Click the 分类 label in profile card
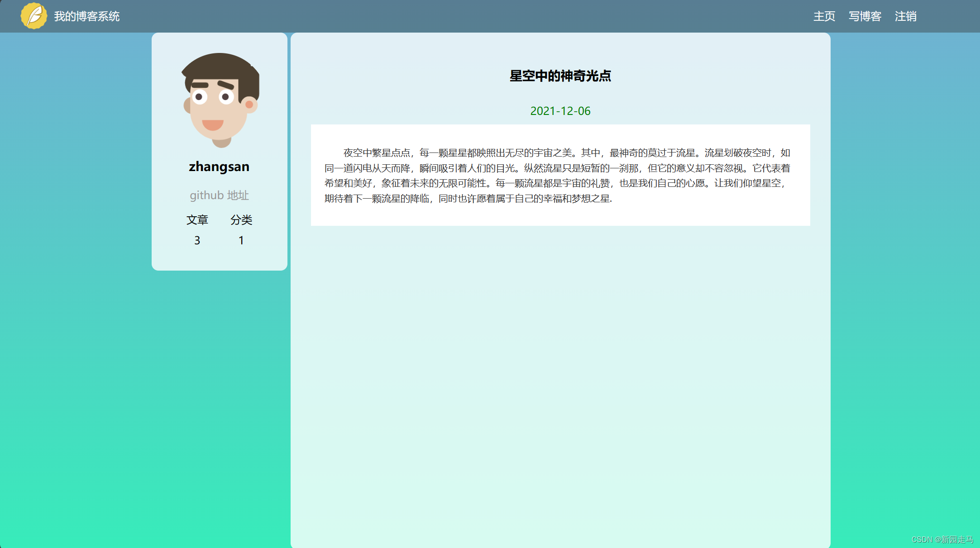This screenshot has width=980, height=548. (241, 220)
